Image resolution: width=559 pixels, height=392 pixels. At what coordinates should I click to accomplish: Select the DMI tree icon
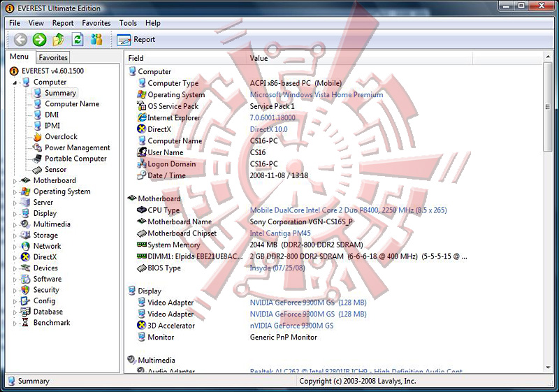click(x=37, y=115)
